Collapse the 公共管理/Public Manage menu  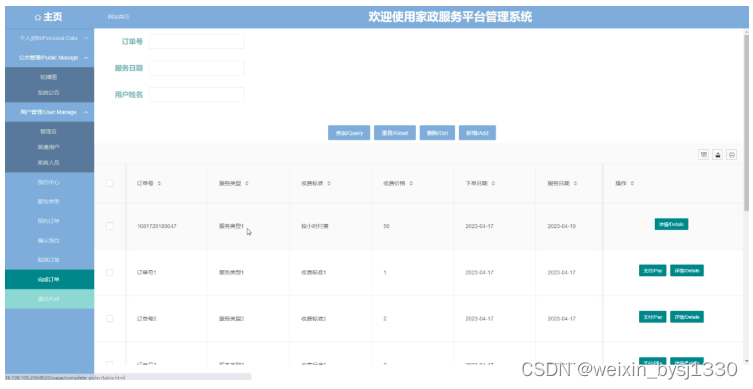pos(49,58)
